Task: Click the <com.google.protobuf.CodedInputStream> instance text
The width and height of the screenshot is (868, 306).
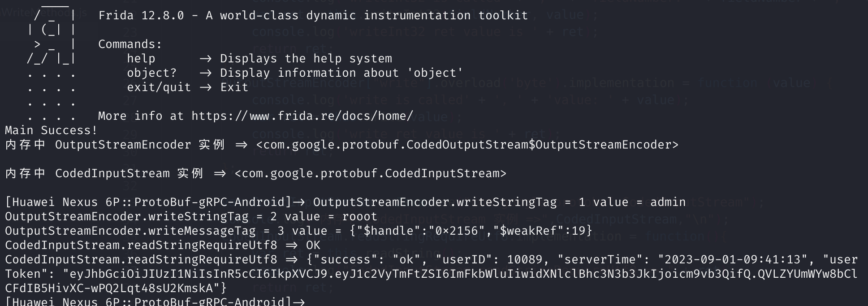Action: point(370,173)
